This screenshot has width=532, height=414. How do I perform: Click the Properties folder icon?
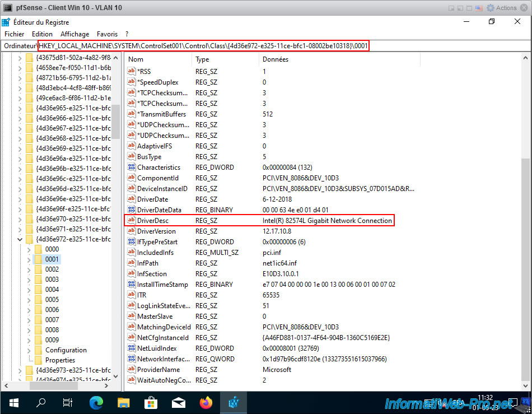pyautogui.click(x=38, y=360)
